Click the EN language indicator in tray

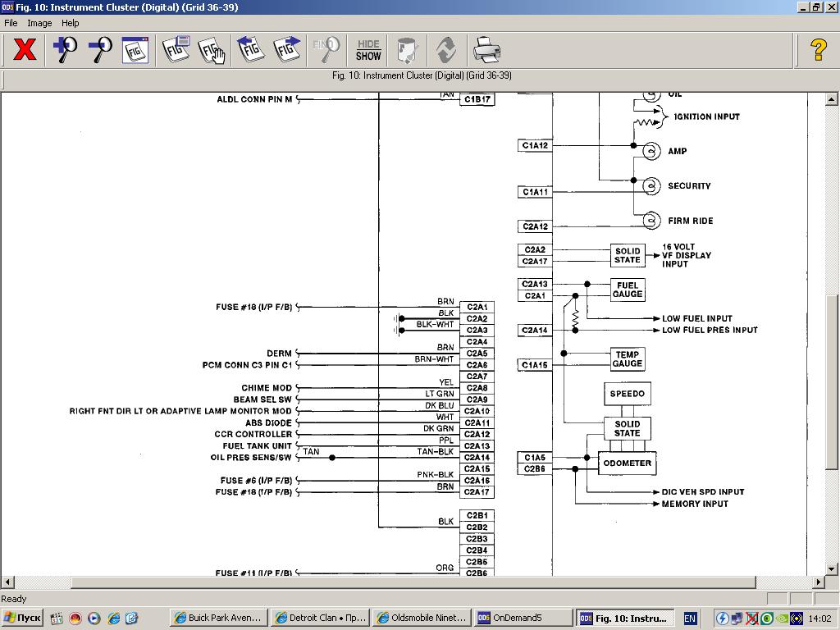pyautogui.click(x=690, y=618)
